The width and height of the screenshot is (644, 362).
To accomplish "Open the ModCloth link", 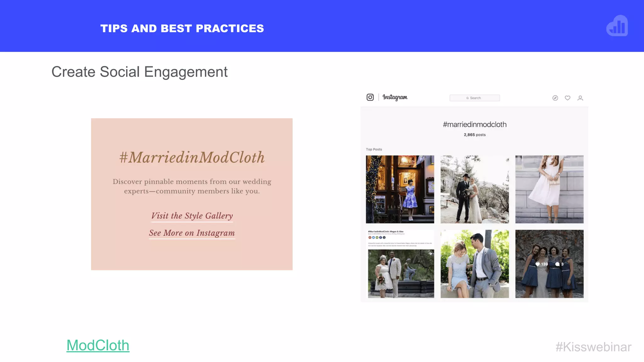I will [98, 345].
